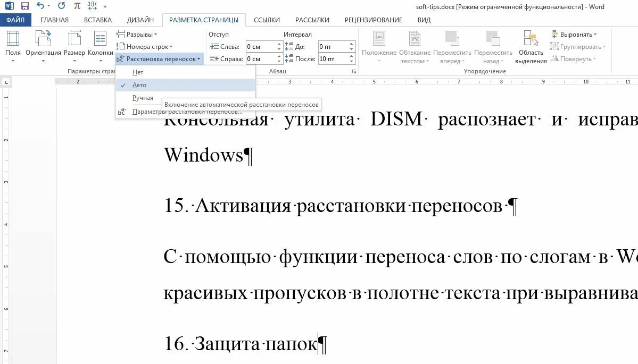Screen dimensions: 638x364
Task: Click the word 'Windows' in the document
Action: click(x=203, y=155)
